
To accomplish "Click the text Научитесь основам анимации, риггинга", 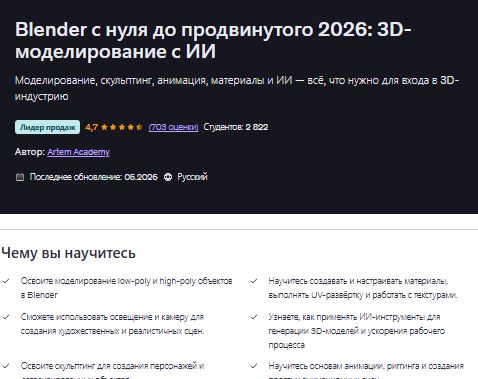I will click(366, 370).
